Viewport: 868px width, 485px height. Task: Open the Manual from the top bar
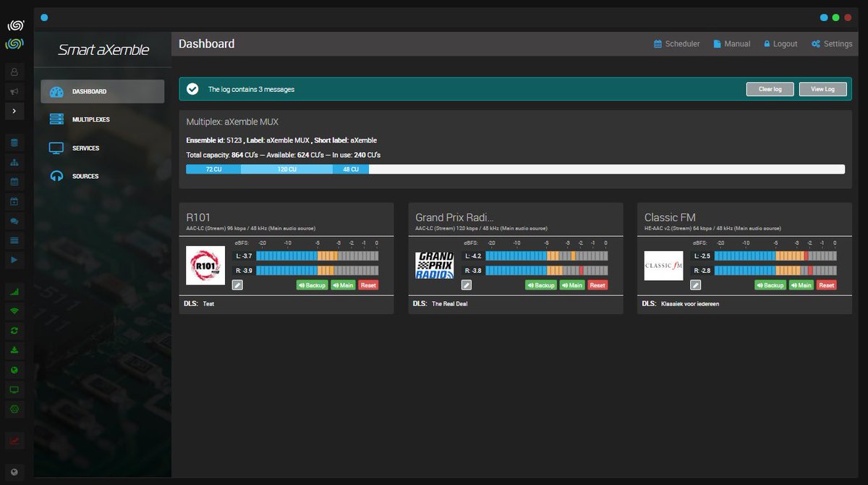731,43
